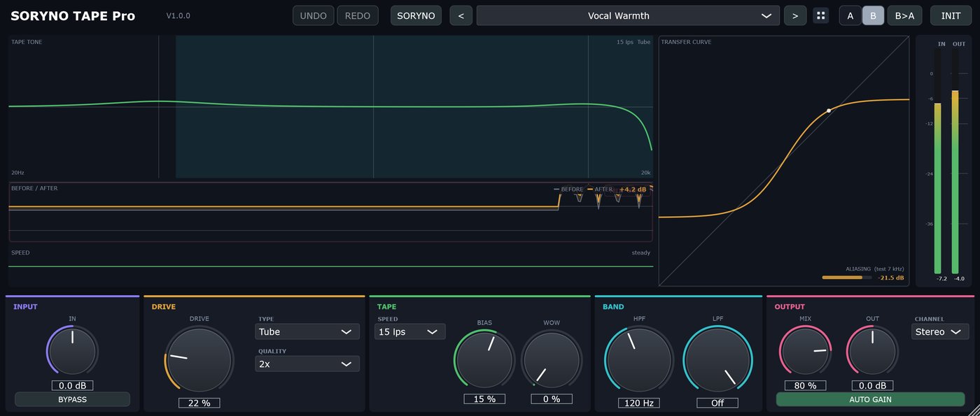Screen dimensions: 980x416
Task: Open the QUALITY dropdown showing 2x
Action: click(307, 364)
